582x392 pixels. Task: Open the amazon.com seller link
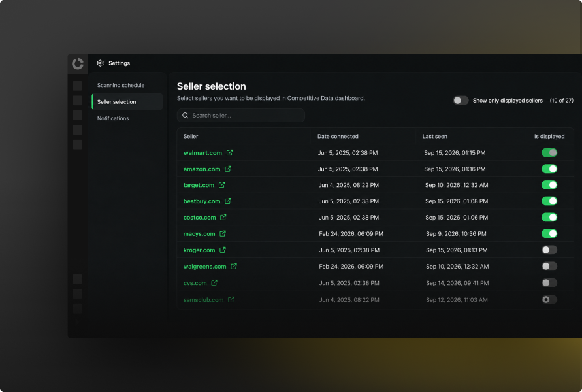202,169
